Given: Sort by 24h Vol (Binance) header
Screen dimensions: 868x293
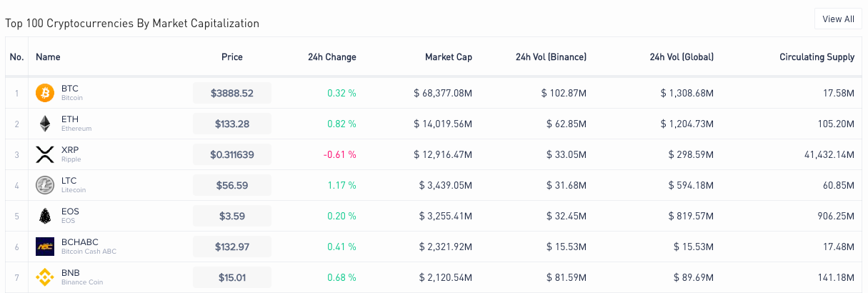Looking at the screenshot, I should click(x=551, y=57).
